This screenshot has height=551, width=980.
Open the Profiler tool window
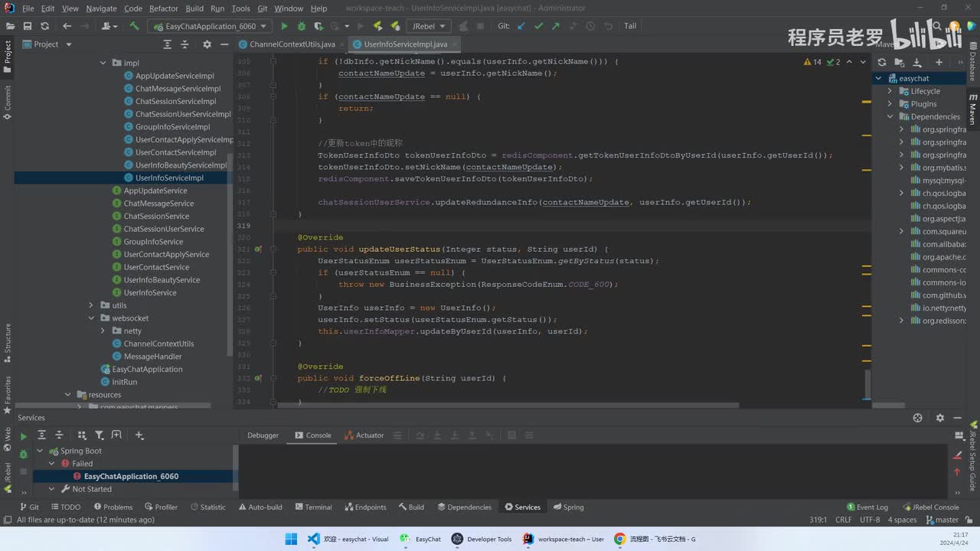click(x=161, y=507)
